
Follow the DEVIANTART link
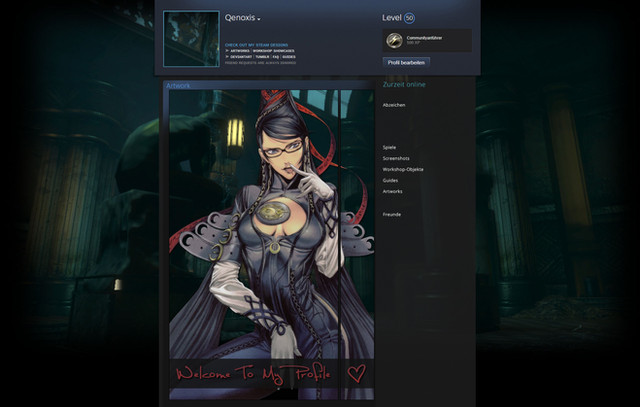241,57
